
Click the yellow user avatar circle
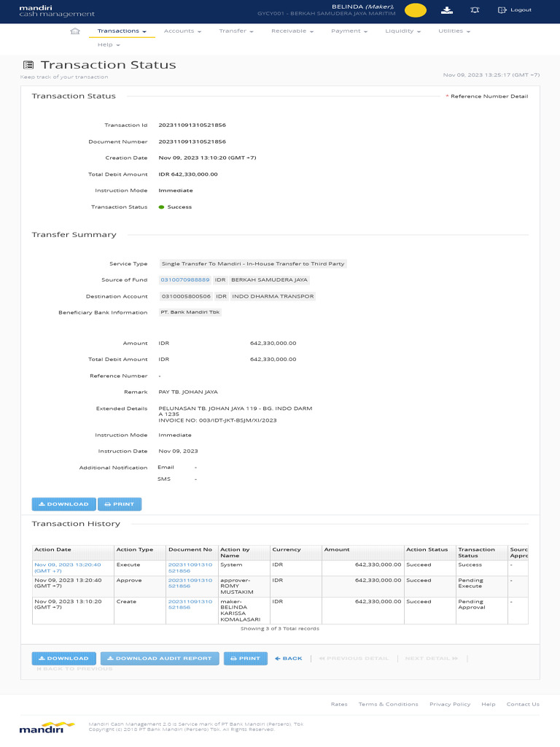click(x=415, y=10)
